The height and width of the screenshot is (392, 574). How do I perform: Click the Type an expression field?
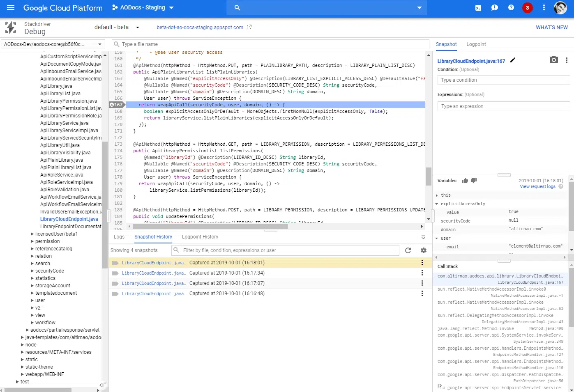[x=504, y=106]
